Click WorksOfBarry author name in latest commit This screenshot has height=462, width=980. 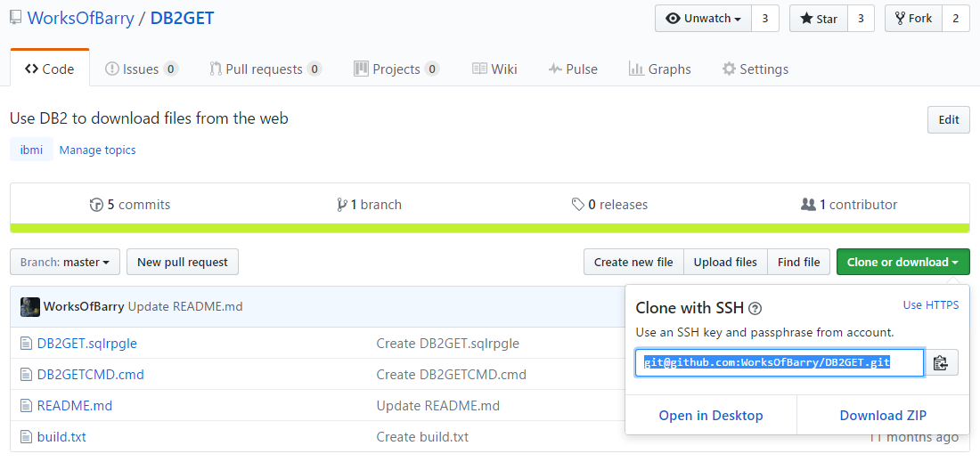pos(84,306)
